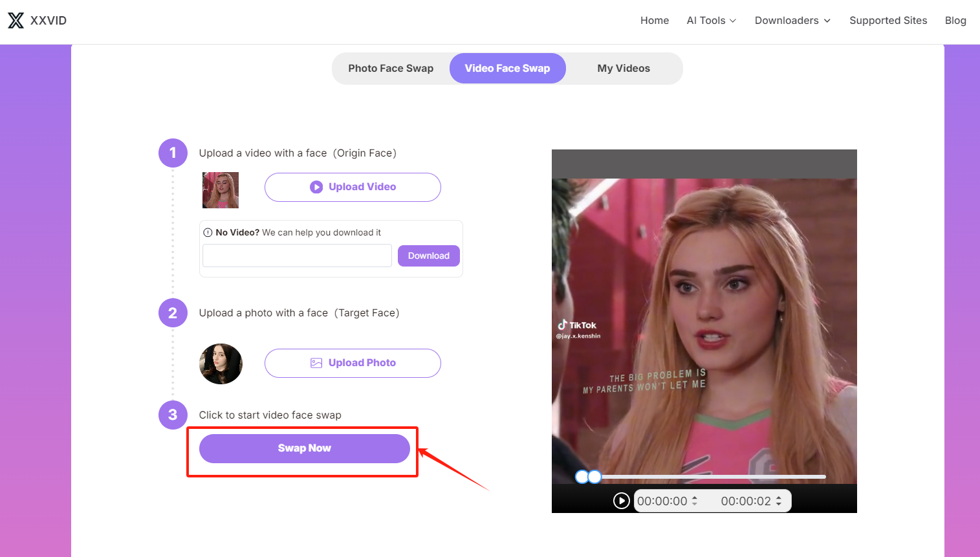Image resolution: width=980 pixels, height=557 pixels.
Task: Click the Home navigation item
Action: click(x=655, y=20)
